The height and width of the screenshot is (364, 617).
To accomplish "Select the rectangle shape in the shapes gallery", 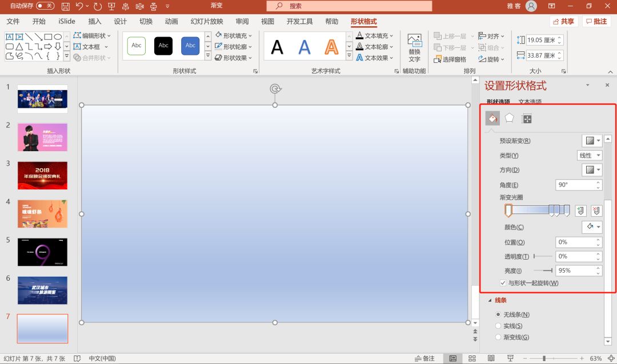I will pos(48,37).
